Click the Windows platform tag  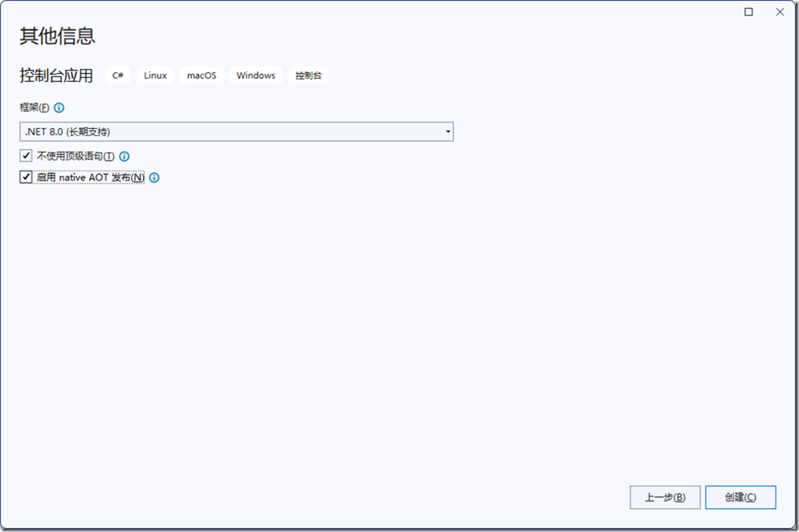coord(256,75)
